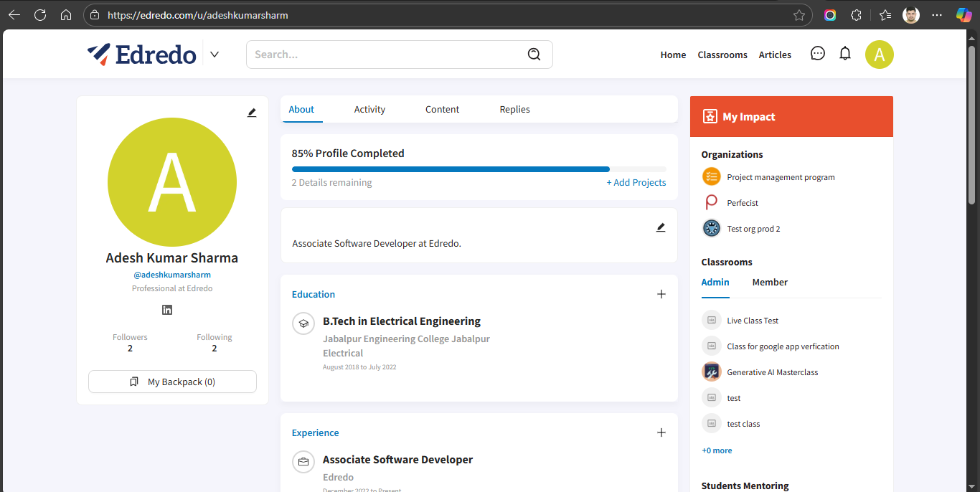980x492 pixels.
Task: Open the 'test class' classroom
Action: 743,424
